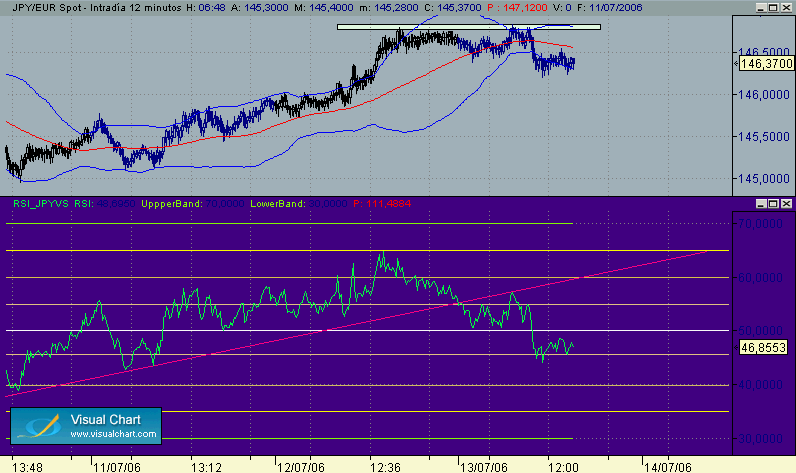
Task: Click the current RSI value tag 46,8553
Action: pyautogui.click(x=763, y=348)
